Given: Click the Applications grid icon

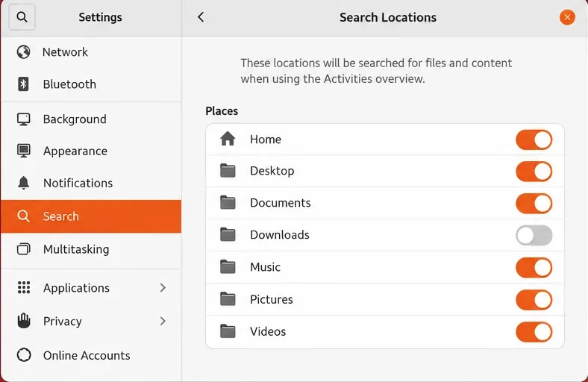Looking at the screenshot, I should (24, 287).
